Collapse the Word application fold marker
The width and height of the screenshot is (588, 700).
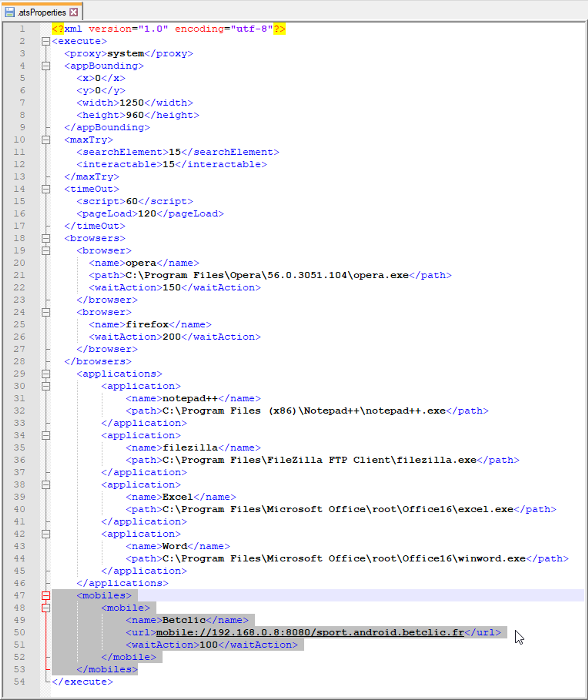coord(46,534)
